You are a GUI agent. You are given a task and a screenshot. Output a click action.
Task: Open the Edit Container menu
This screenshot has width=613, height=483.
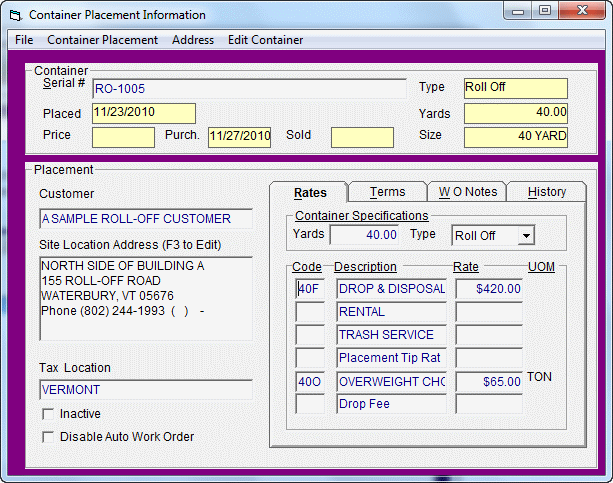(x=265, y=40)
